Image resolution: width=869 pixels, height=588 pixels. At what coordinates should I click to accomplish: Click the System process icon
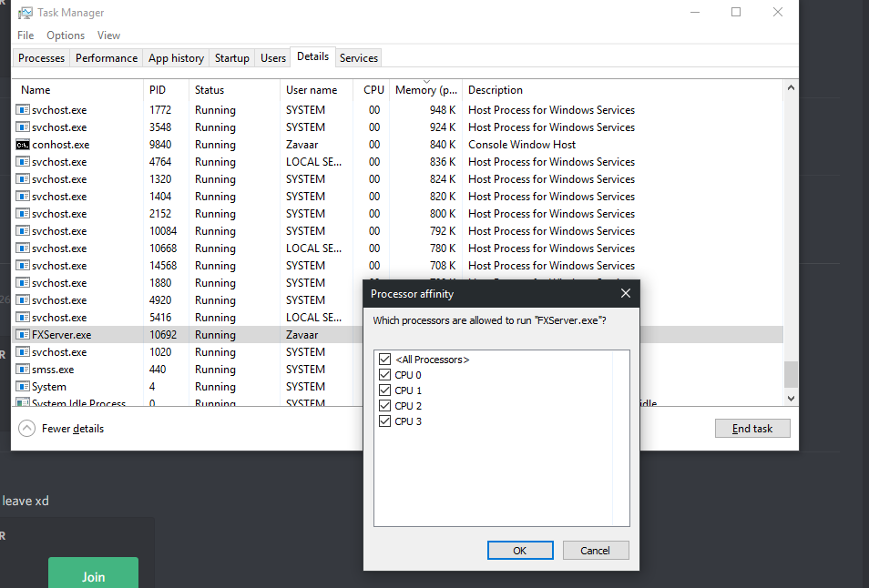click(x=23, y=387)
